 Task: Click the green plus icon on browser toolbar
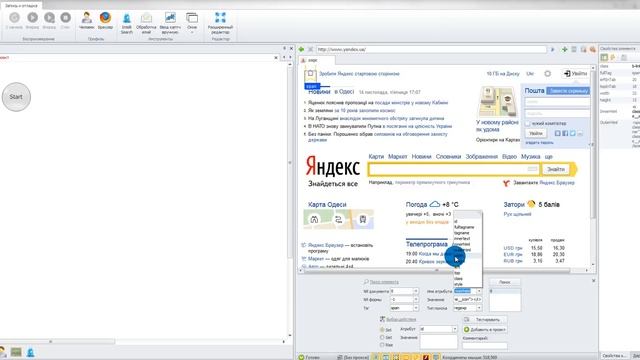pos(564,49)
